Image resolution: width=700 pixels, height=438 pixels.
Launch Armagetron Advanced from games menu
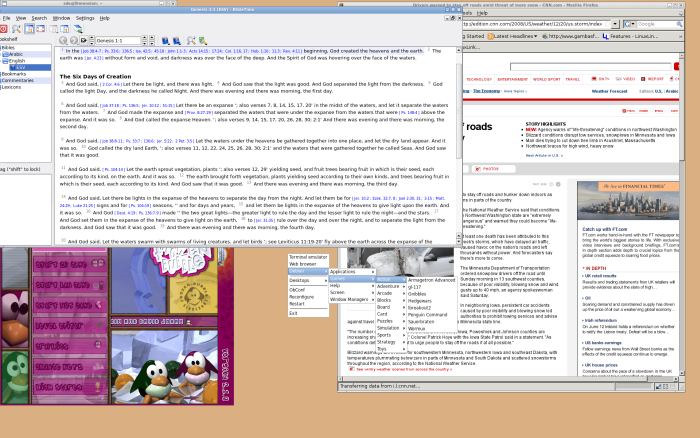[432, 280]
